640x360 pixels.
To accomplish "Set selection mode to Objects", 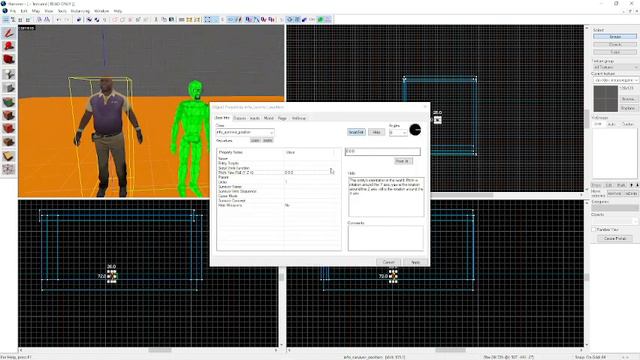I will 615,44.
